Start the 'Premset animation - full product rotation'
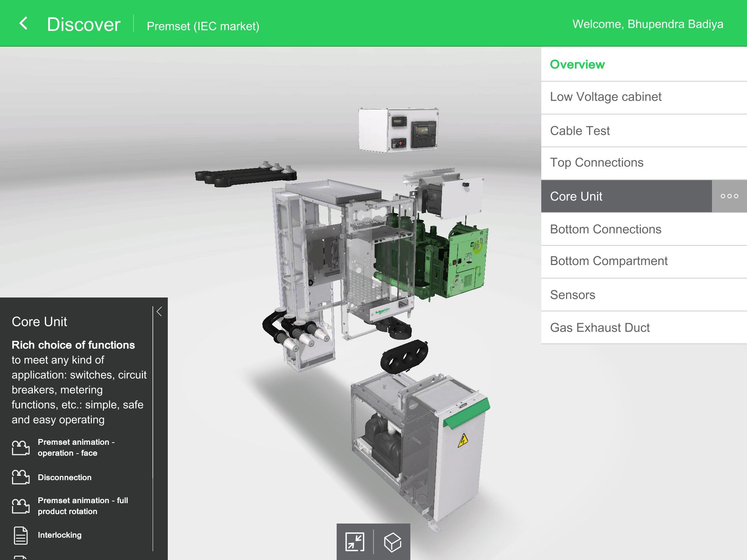This screenshot has height=560, width=747. pos(22,506)
